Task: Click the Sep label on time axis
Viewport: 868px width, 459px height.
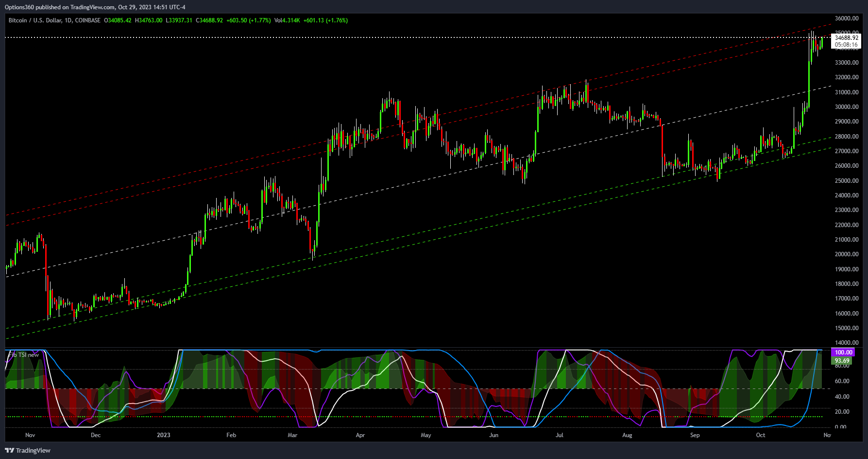Action: click(x=695, y=435)
